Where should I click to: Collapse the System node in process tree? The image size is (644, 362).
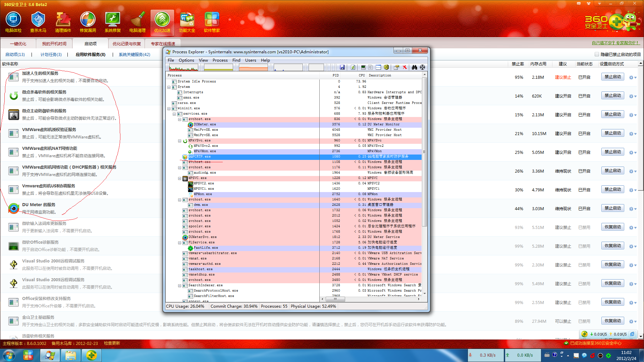click(169, 87)
